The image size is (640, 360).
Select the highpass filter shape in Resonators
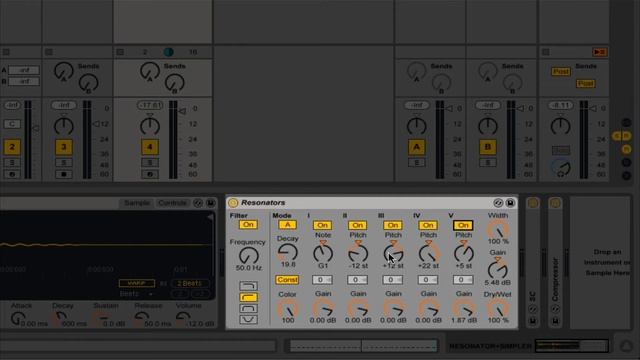pos(248,297)
